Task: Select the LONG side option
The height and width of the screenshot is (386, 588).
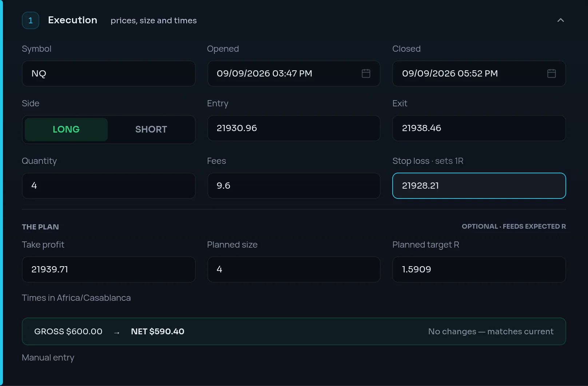Action: pos(66,130)
